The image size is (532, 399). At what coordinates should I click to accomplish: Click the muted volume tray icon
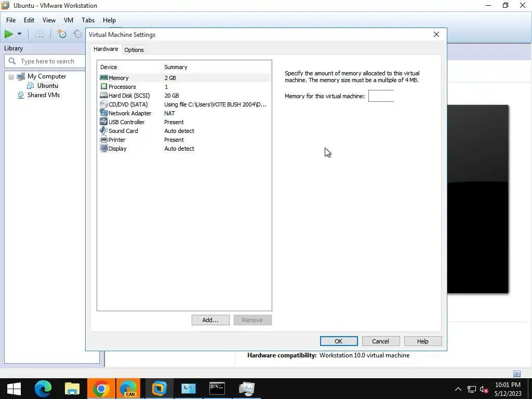click(484, 389)
